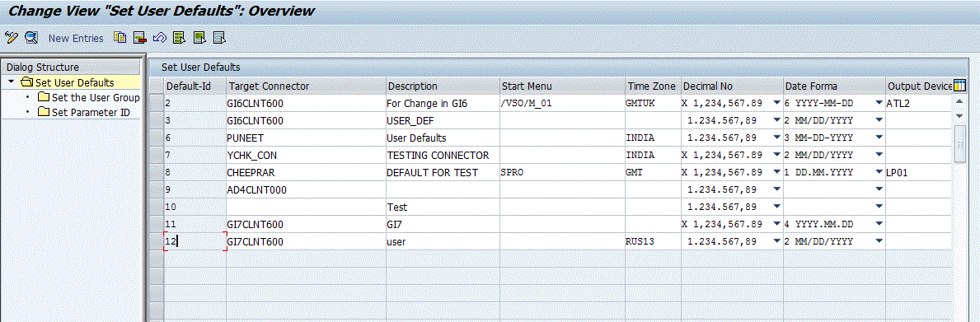Select row selector for Default-Id 2

157,104
